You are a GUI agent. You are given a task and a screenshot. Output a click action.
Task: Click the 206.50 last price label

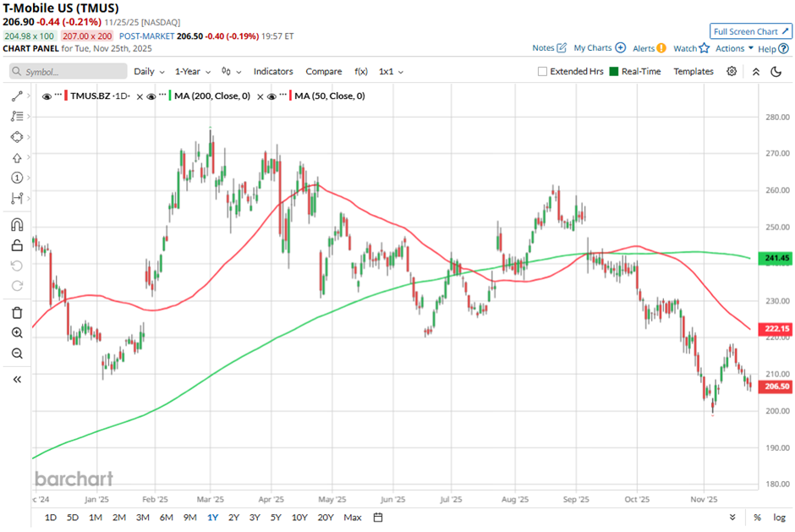[776, 387]
